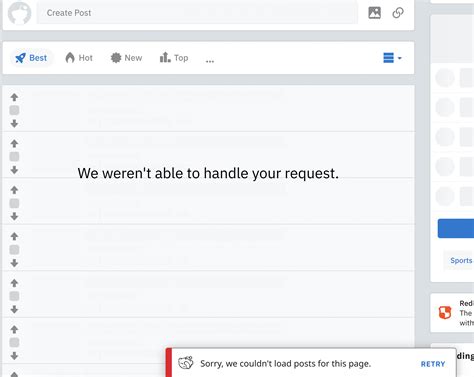The image size is (474, 377).
Task: Click the Create Post input field
Action: click(x=197, y=13)
